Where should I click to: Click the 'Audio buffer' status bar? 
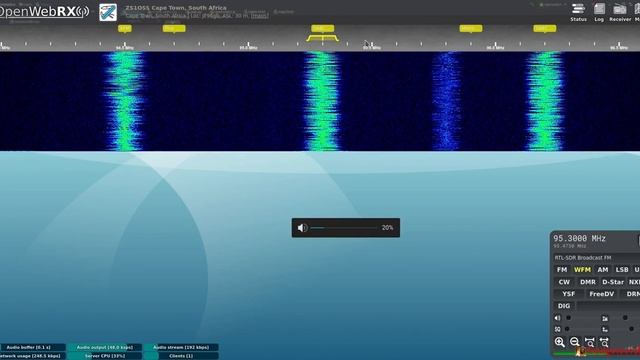[x=33, y=347]
